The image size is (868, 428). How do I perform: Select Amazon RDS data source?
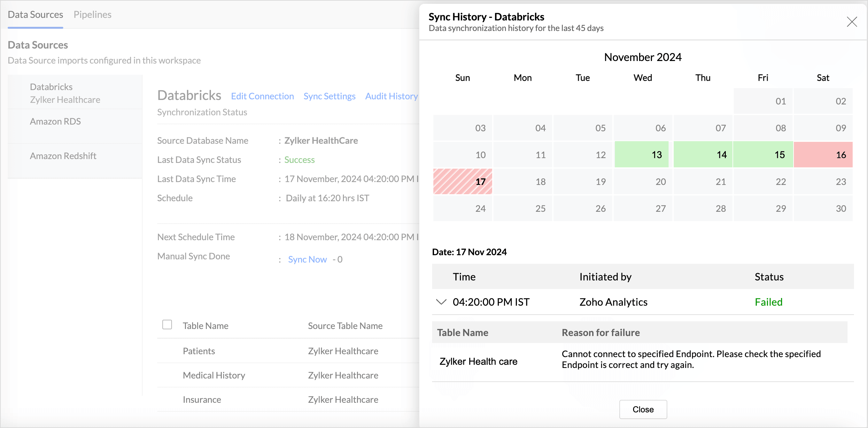pyautogui.click(x=55, y=121)
